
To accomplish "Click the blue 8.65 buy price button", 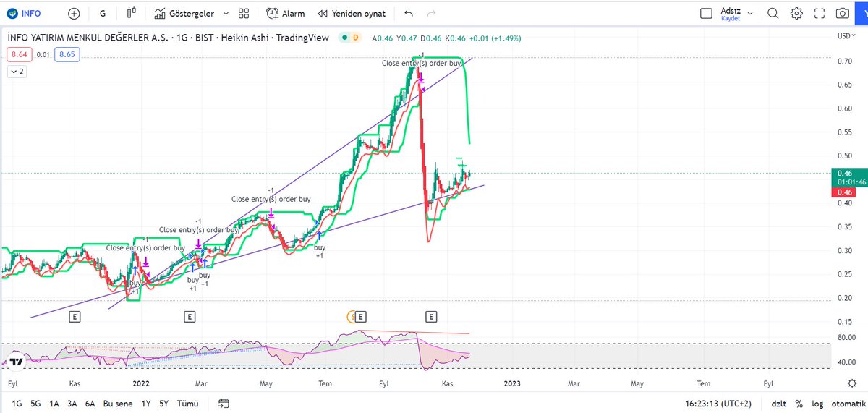I will coord(68,54).
